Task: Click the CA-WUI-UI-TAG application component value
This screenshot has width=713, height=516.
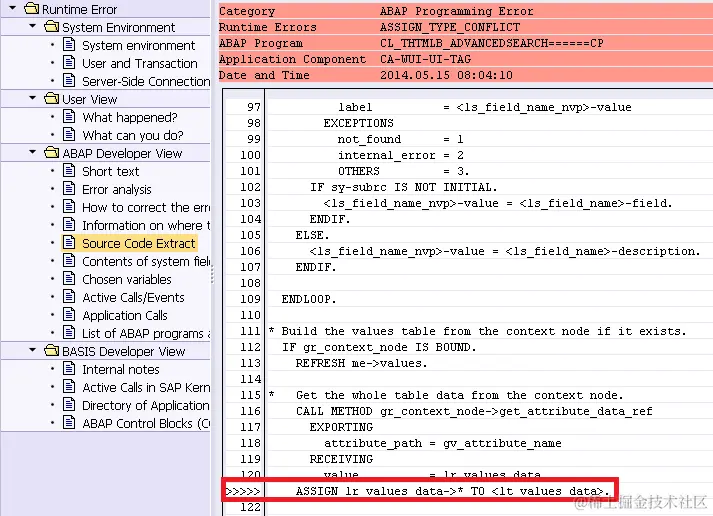Action: coord(425,59)
